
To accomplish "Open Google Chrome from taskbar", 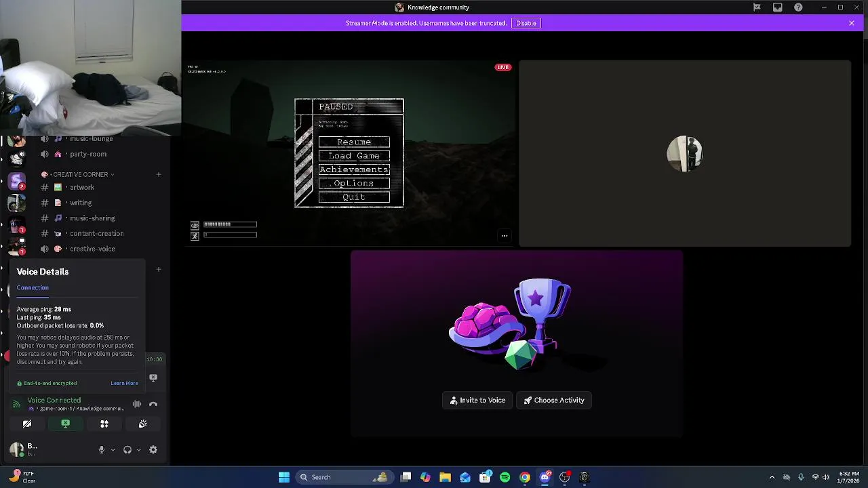I will 525,477.
